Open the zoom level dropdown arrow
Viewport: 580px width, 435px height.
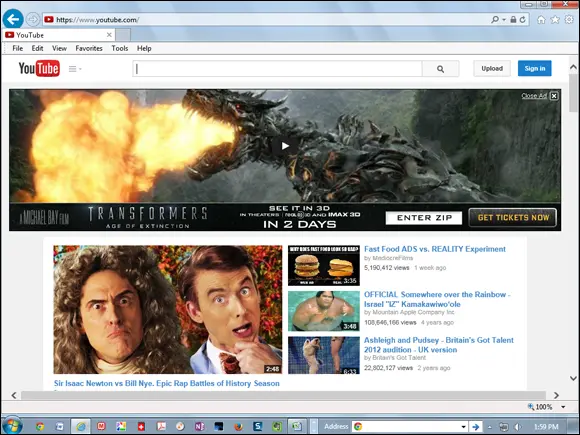[x=563, y=407]
